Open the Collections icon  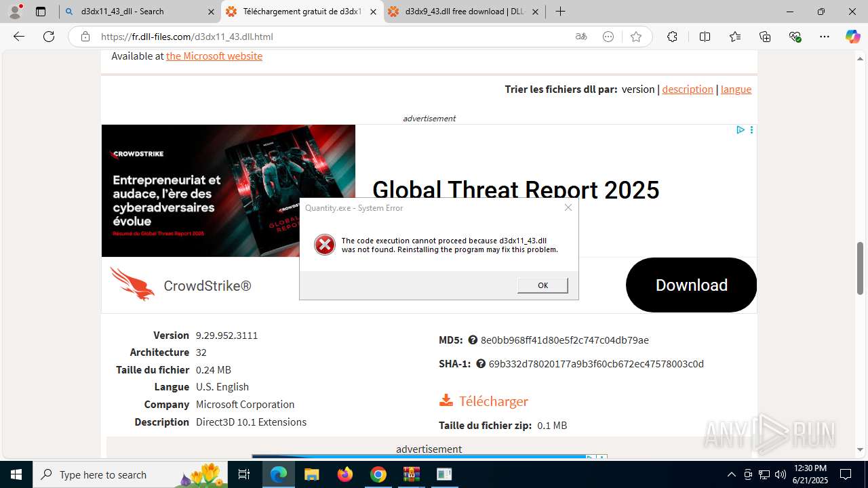pyautogui.click(x=765, y=37)
